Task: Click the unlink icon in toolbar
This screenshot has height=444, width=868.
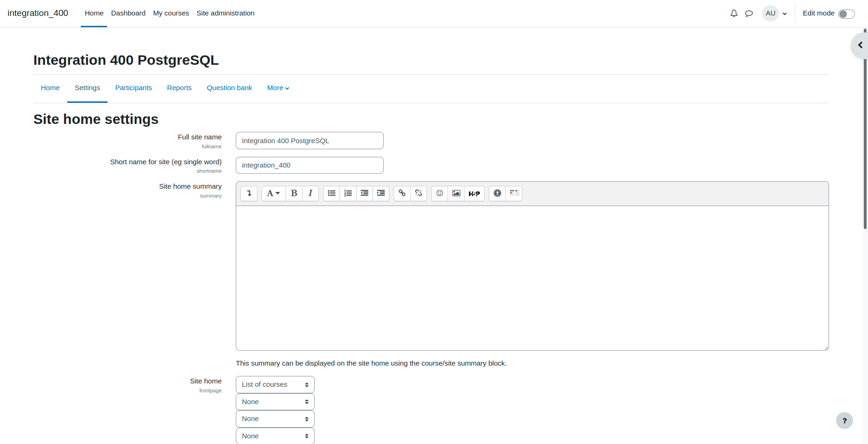Action: [418, 193]
